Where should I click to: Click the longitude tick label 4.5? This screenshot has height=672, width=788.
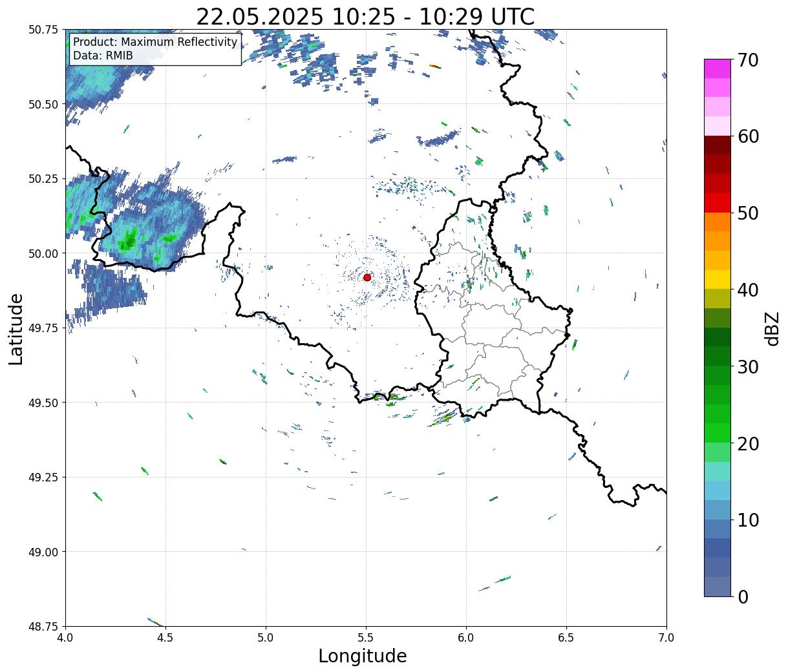click(x=165, y=638)
